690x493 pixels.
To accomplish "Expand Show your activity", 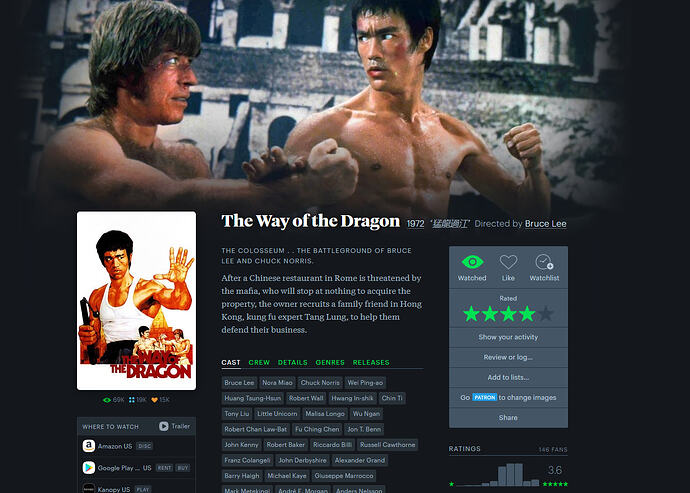I will [508, 337].
